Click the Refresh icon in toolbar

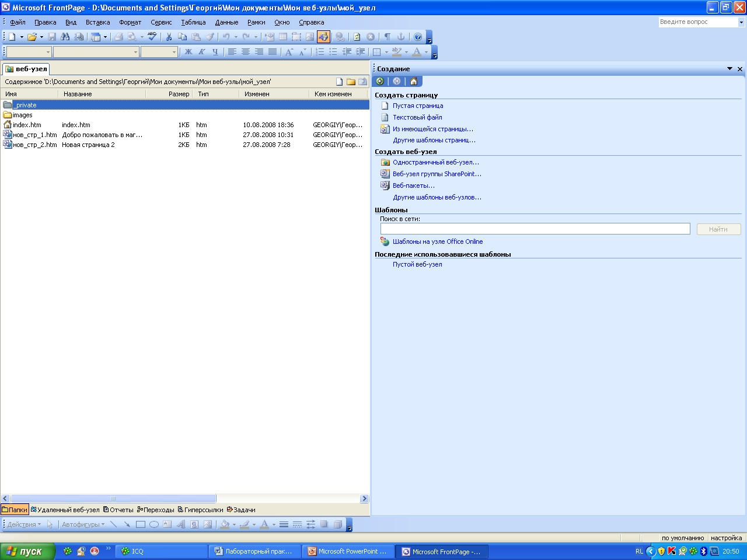[357, 37]
